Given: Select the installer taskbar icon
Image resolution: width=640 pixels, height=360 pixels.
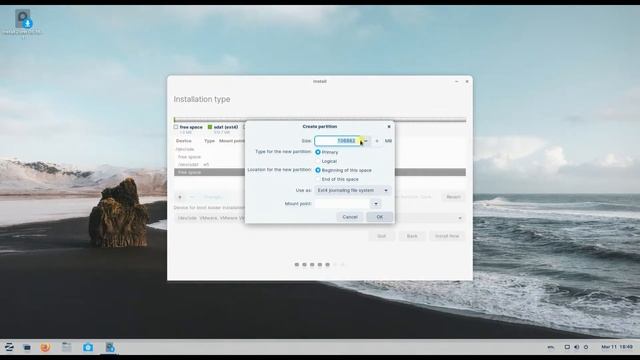Looking at the screenshot, I should point(110,347).
